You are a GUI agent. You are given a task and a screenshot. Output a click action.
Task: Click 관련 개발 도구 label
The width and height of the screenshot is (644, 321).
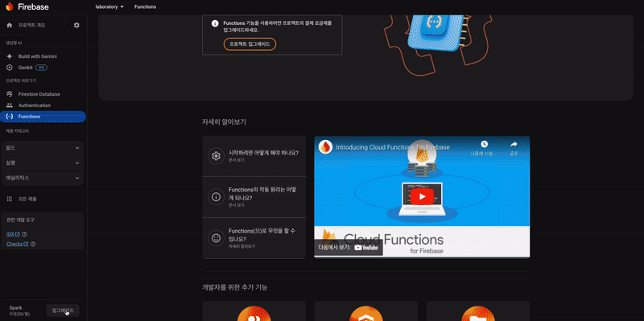coord(21,220)
